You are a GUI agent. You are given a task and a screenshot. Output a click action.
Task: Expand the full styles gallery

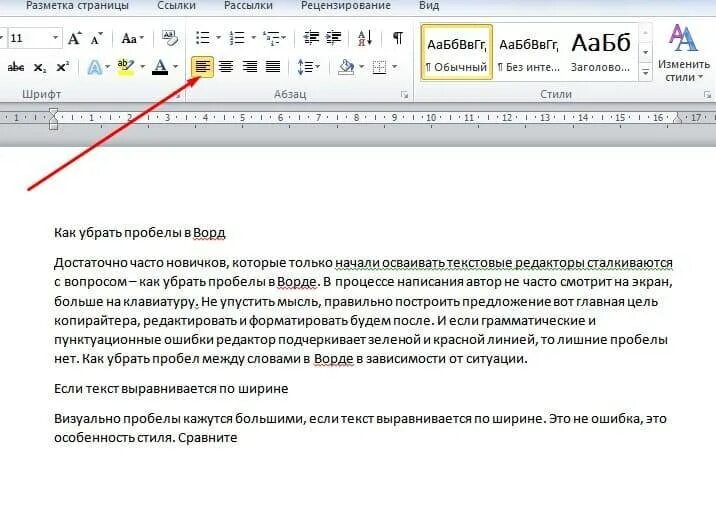645,72
